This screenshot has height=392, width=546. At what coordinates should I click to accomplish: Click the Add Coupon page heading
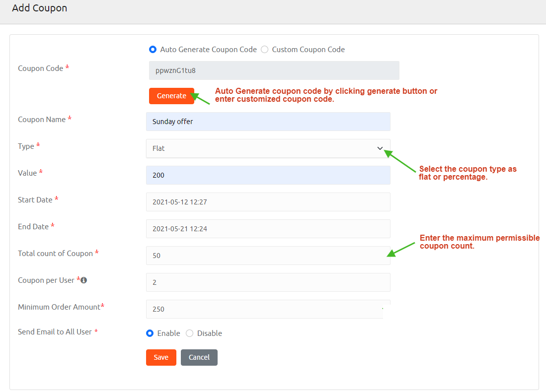[39, 8]
